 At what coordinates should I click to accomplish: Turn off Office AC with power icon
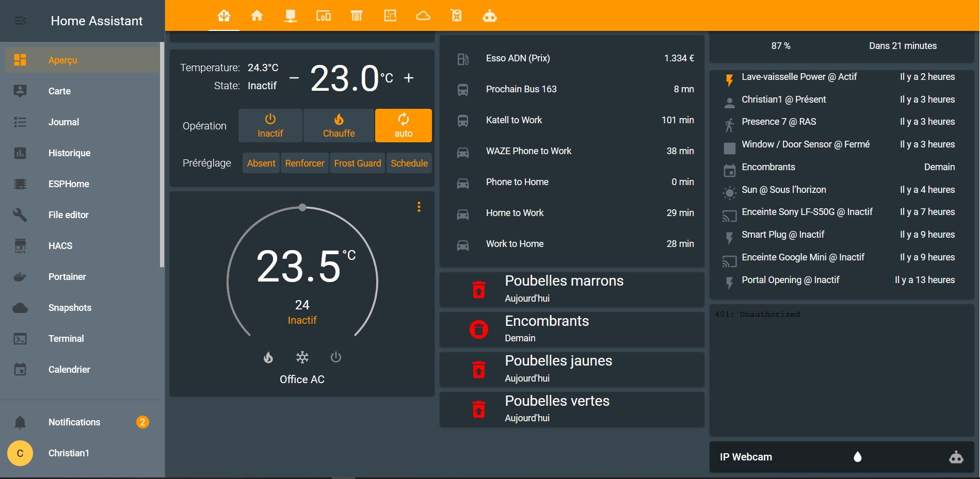click(336, 357)
